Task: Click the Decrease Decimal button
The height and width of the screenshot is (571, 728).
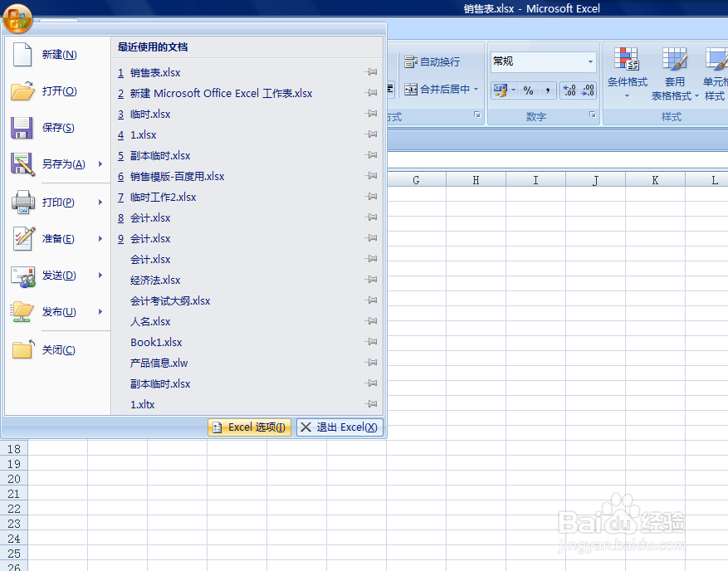Action: (x=588, y=90)
